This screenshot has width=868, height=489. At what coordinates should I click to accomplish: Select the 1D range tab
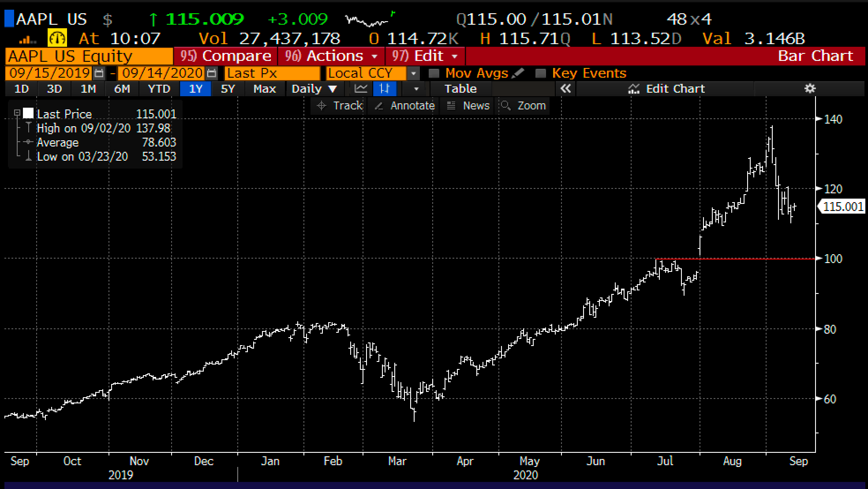pos(22,89)
